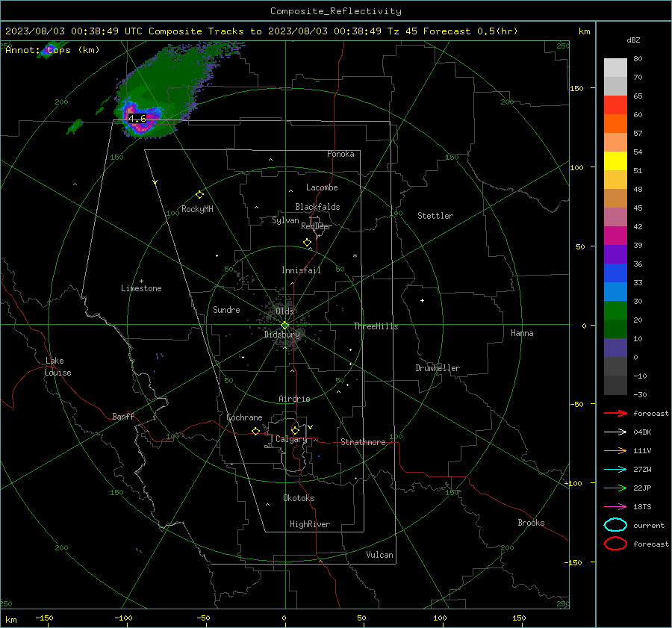Click the Stettler city label

435,216
